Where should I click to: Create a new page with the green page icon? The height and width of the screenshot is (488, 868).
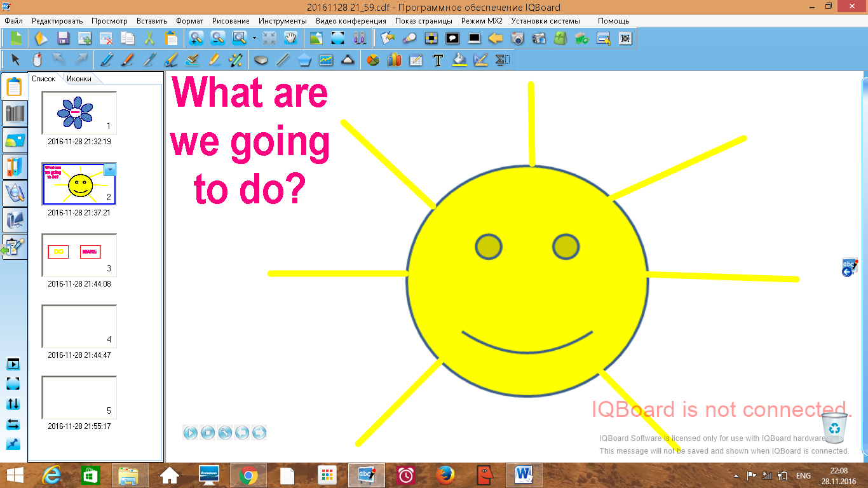(16, 38)
